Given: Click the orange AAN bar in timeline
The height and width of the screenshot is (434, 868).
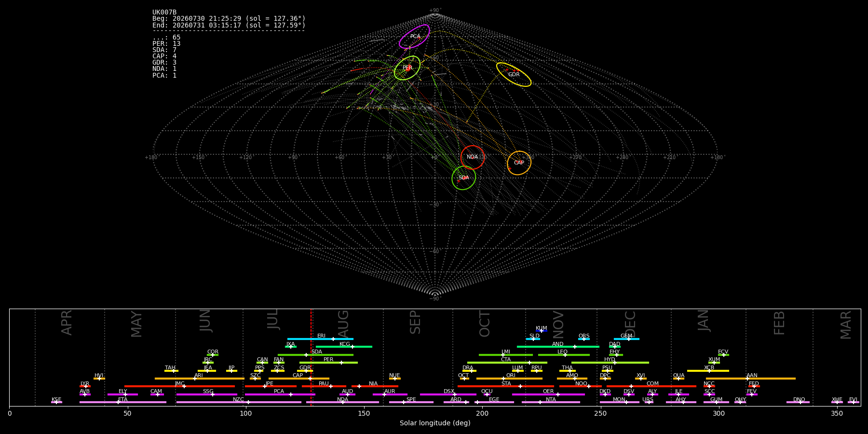Looking at the screenshot, I should pos(751,379).
